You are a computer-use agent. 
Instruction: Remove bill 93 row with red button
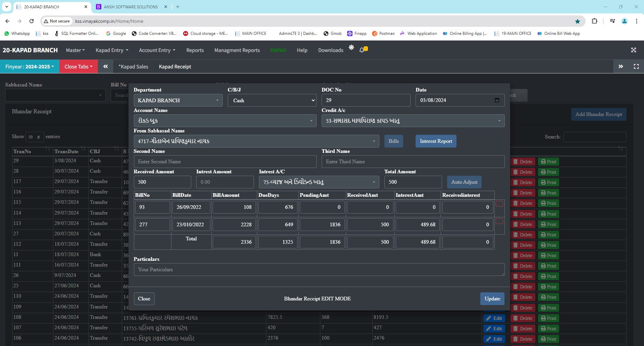pyautogui.click(x=499, y=204)
